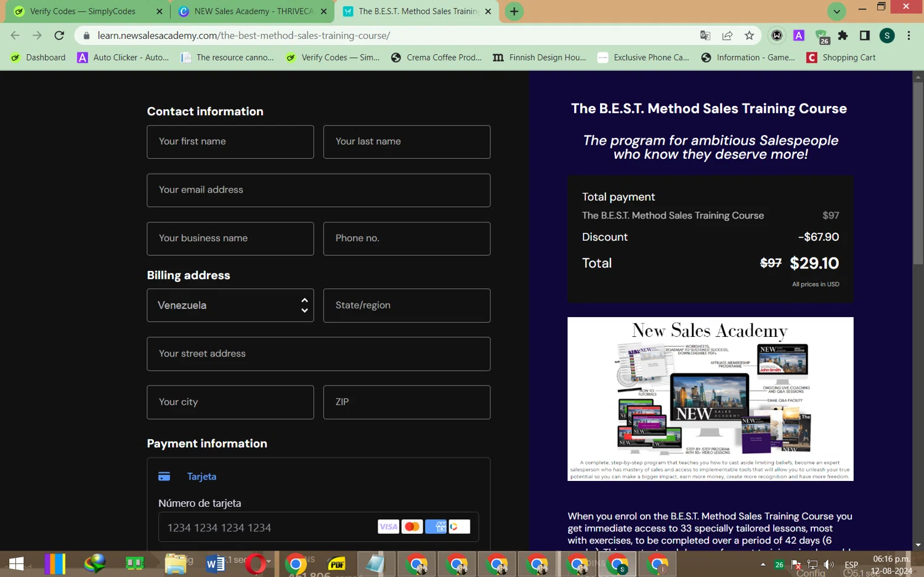This screenshot has height=577, width=924.
Task: Share this page icon
Action: [727, 36]
